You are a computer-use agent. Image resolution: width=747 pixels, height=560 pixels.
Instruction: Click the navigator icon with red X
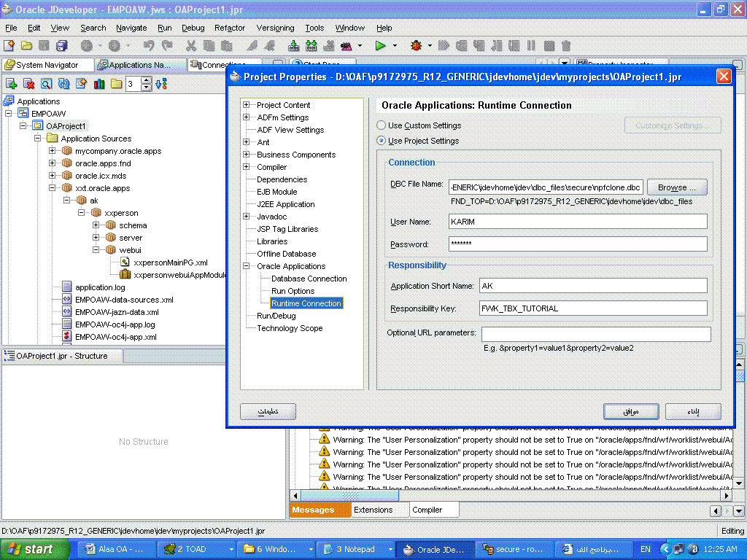click(x=28, y=84)
